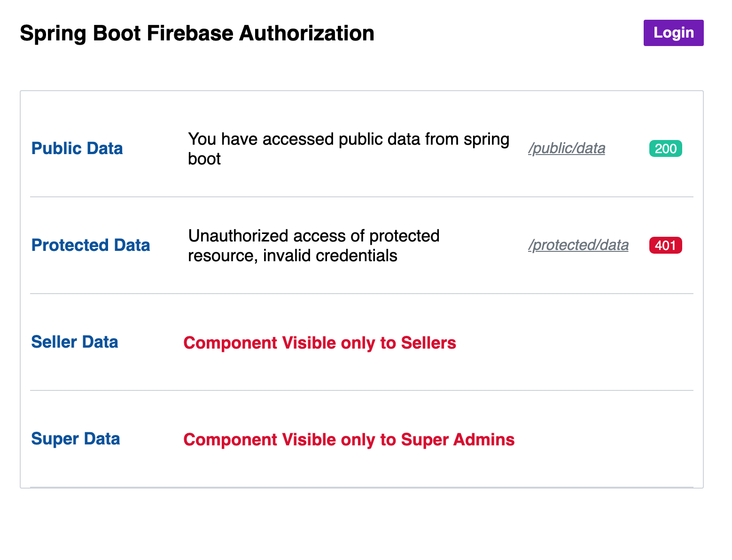Click 'Component Visible only to Sellers' message
732x560 pixels.
(x=319, y=343)
